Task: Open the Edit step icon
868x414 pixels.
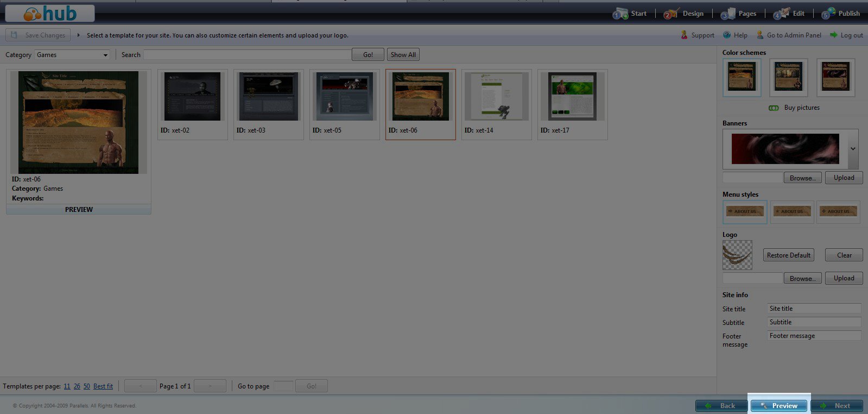Action: (x=781, y=14)
